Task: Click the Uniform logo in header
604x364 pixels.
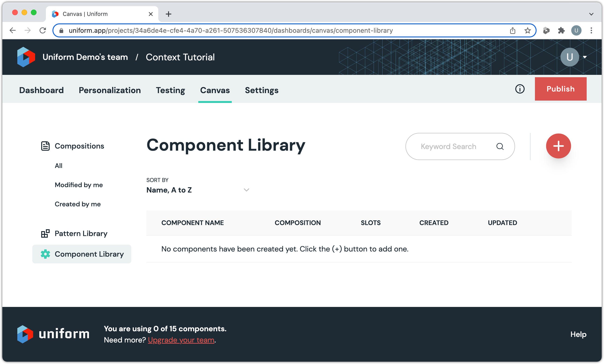Action: coord(26,57)
